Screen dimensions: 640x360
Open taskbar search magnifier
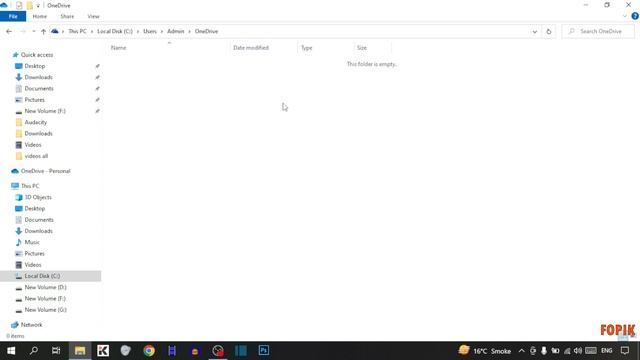pyautogui.click(x=34, y=351)
